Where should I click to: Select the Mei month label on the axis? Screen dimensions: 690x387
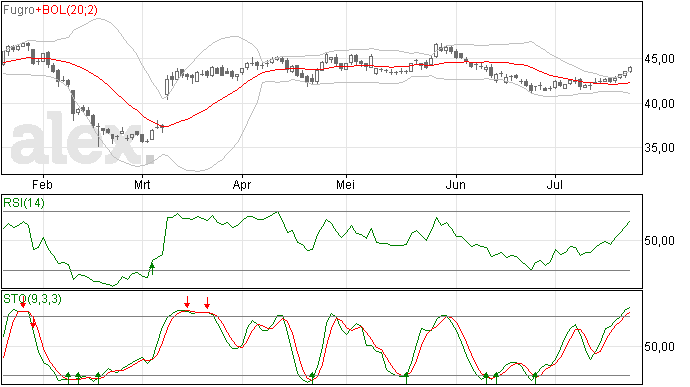[345, 184]
